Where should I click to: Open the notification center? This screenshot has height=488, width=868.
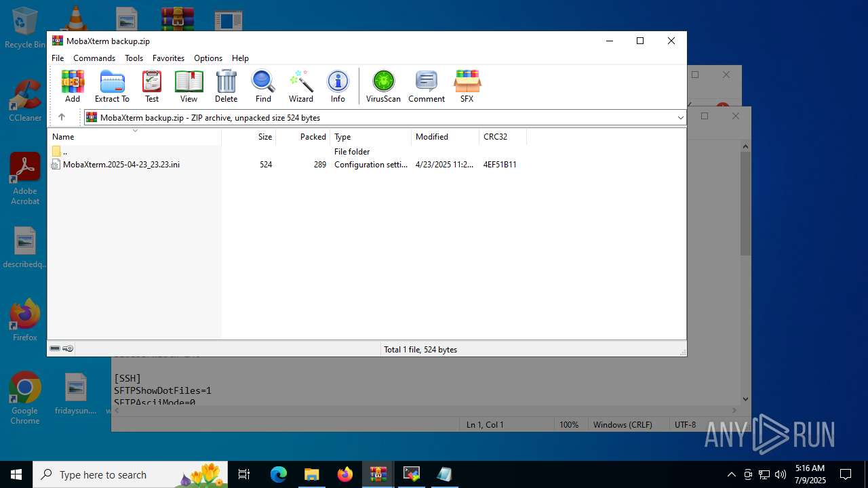[846, 474]
